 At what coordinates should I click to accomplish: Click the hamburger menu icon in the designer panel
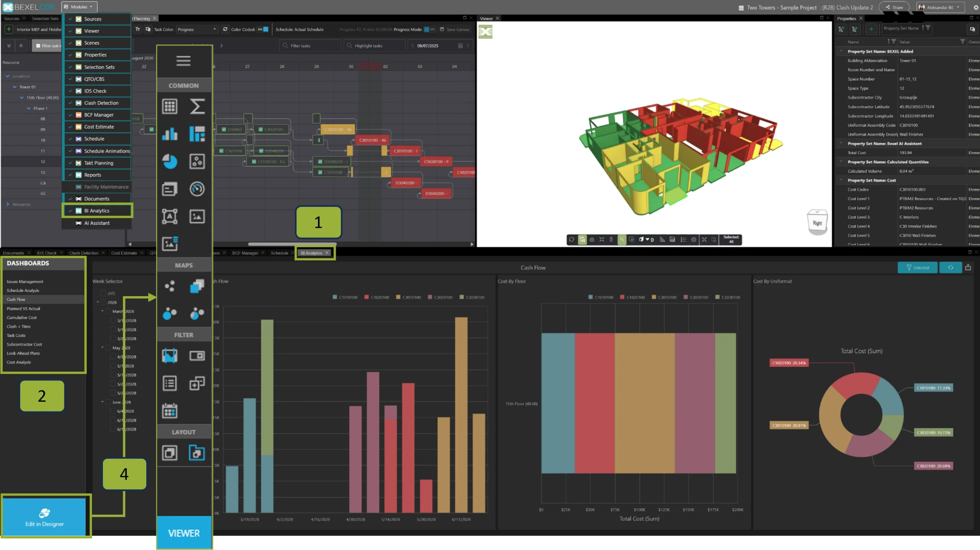(x=183, y=61)
